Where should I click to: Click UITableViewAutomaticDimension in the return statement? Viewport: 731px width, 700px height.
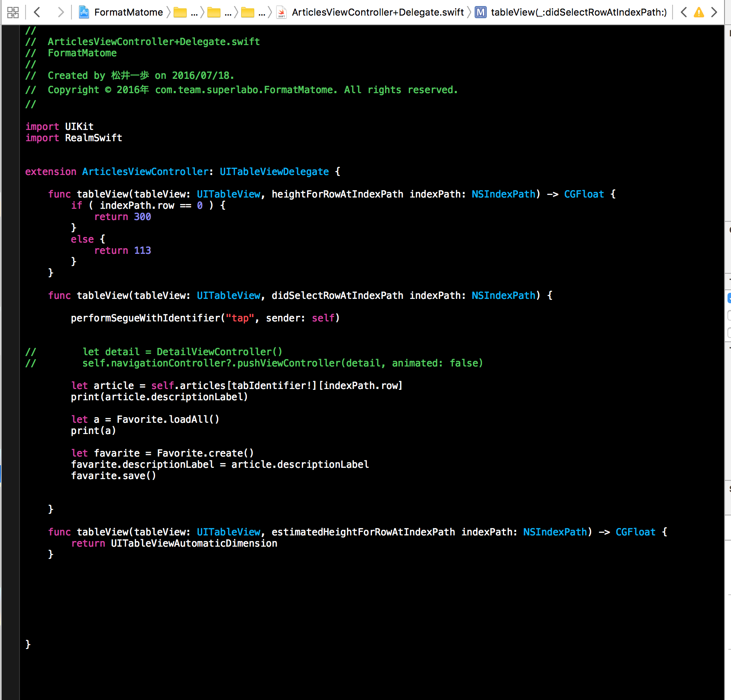[194, 544]
